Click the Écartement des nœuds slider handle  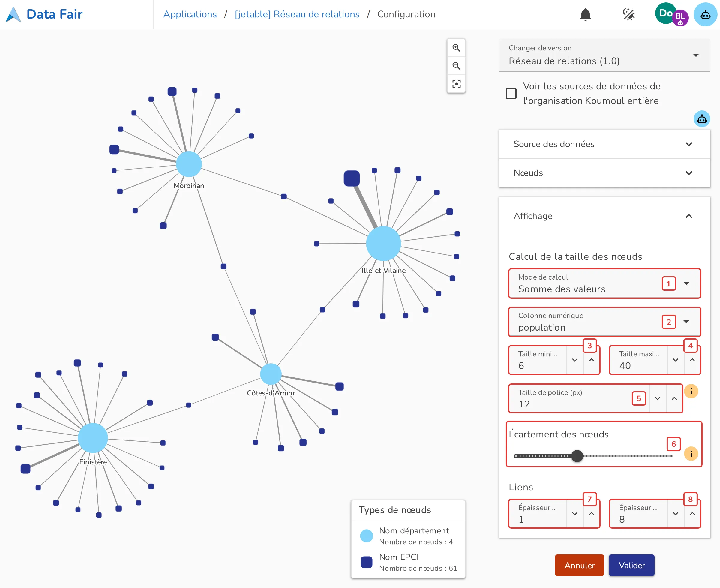[577, 456]
